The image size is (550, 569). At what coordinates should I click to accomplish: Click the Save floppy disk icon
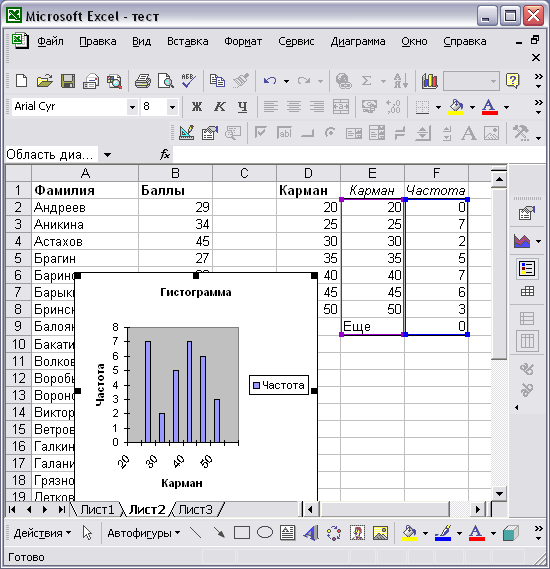(67, 81)
